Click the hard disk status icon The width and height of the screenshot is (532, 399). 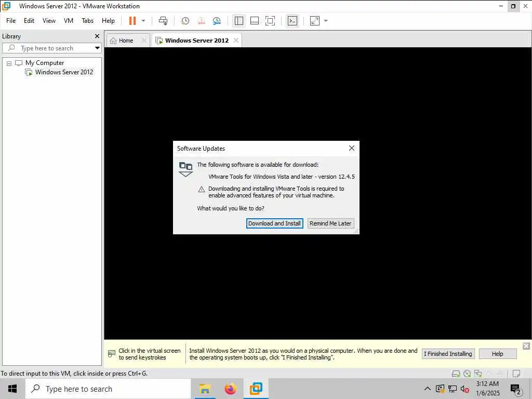pos(456,374)
